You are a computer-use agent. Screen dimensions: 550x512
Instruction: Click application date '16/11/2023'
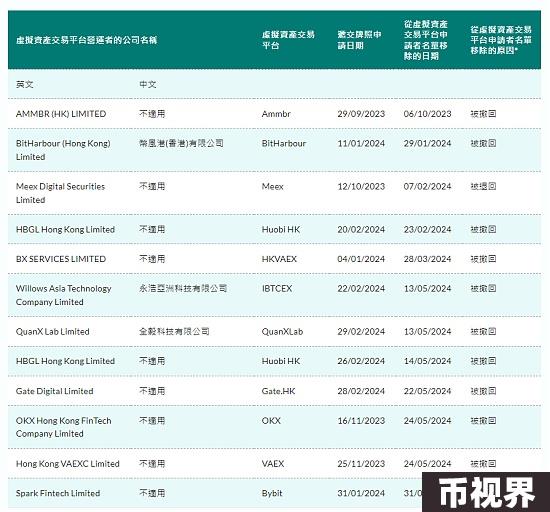click(361, 421)
